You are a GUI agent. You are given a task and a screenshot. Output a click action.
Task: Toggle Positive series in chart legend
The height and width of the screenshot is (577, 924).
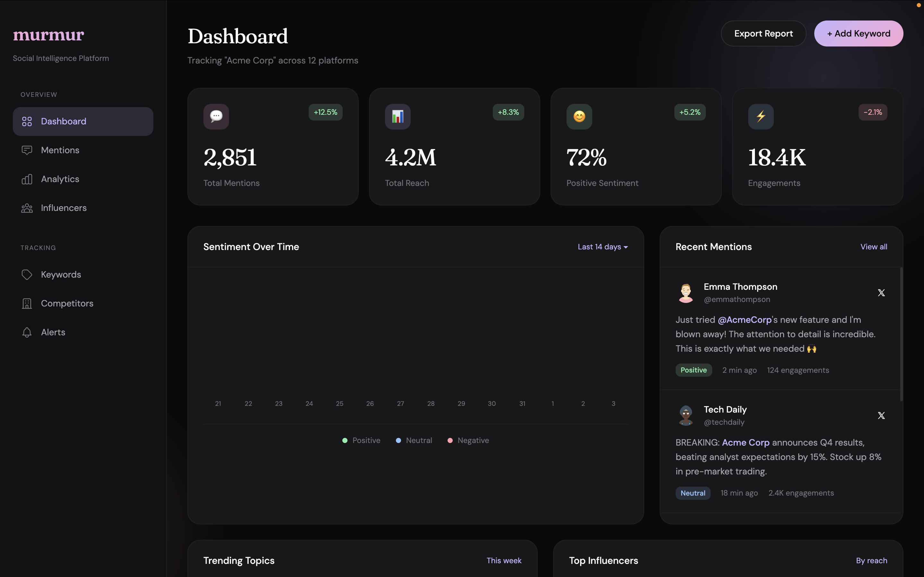coord(361,440)
